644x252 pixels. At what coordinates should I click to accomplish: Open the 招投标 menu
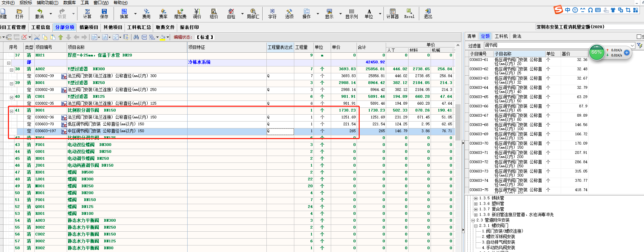pyautogui.click(x=26, y=3)
